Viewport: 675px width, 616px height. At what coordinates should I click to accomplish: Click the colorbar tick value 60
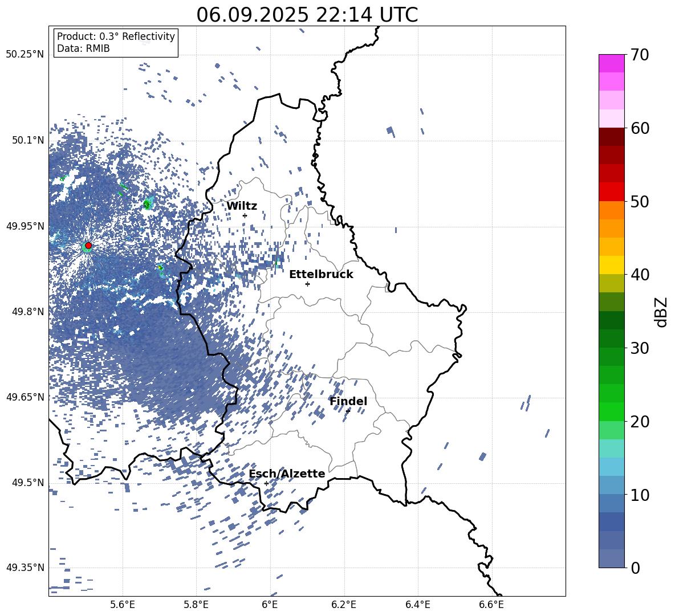640,128
